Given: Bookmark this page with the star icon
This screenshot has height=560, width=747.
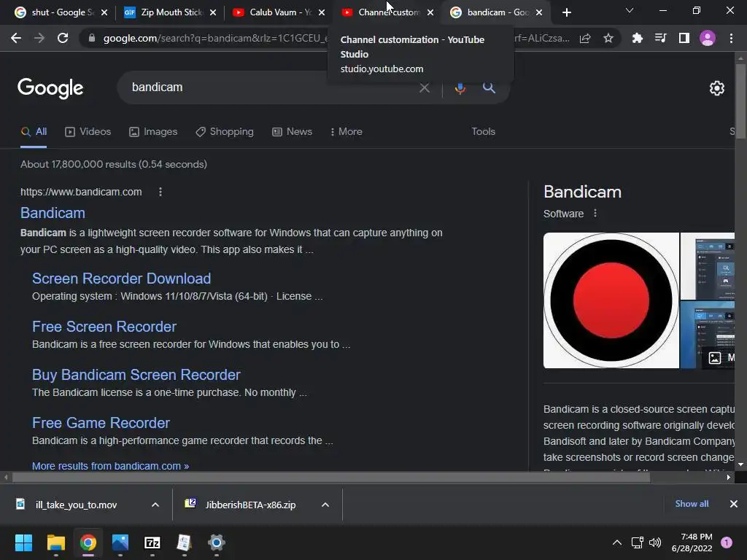Looking at the screenshot, I should (608, 38).
